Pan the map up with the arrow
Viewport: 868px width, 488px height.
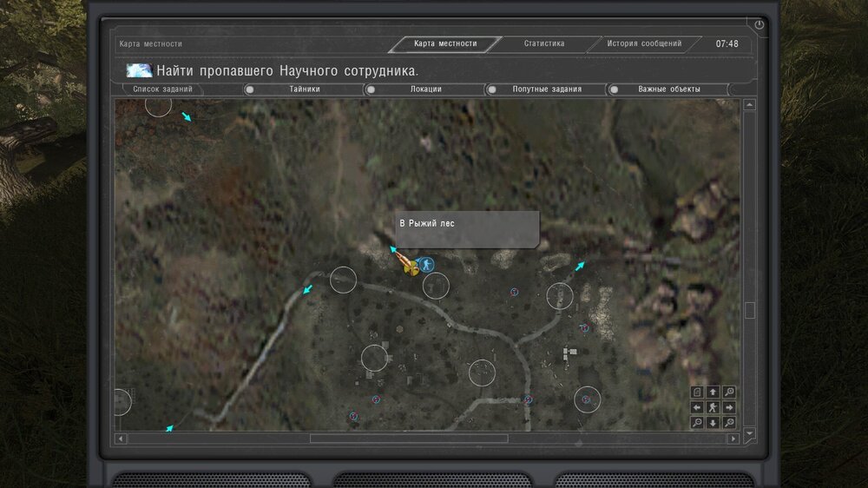(x=713, y=392)
